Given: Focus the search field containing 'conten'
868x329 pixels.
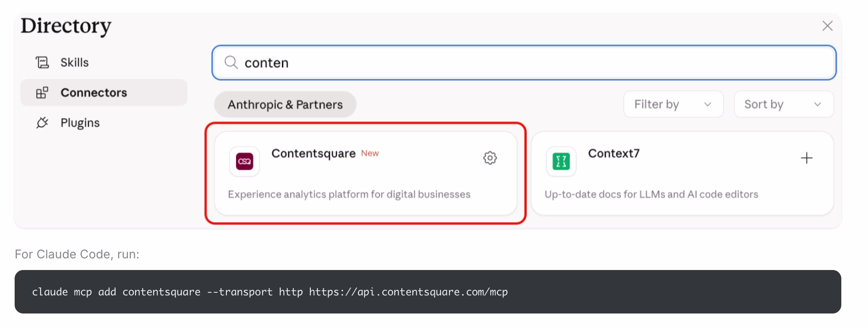Looking at the screenshot, I should pos(524,62).
